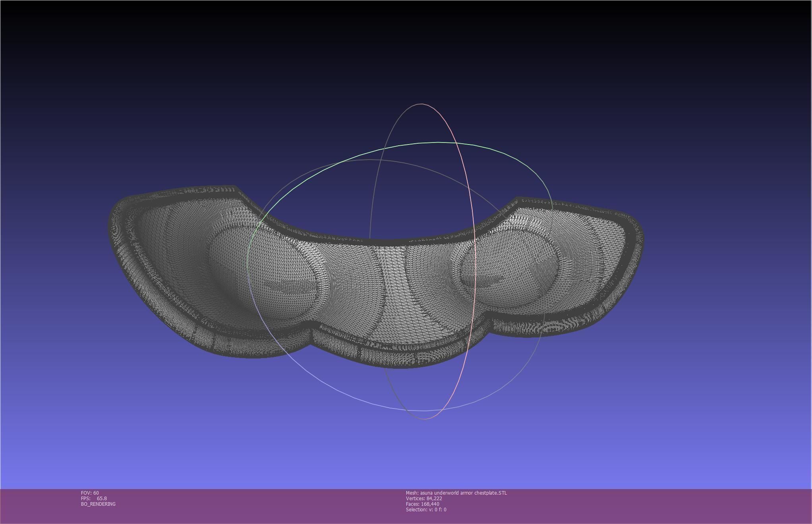Click the FPS counter text
Image resolution: width=812 pixels, height=524 pixels.
click(94, 498)
